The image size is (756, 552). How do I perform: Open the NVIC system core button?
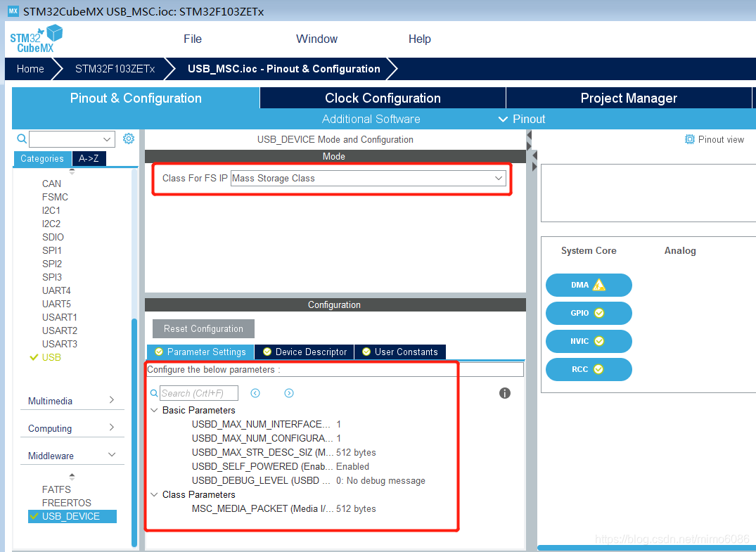click(x=589, y=341)
